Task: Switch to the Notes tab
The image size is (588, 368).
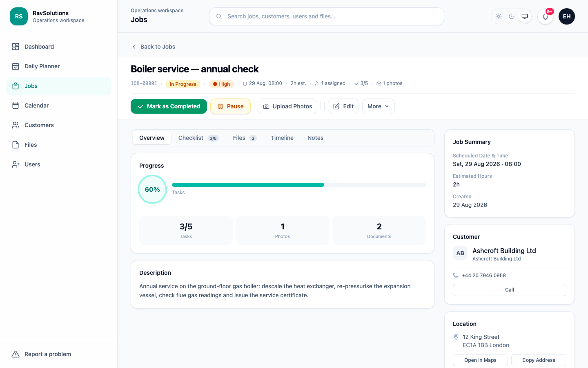Action: 315,138
